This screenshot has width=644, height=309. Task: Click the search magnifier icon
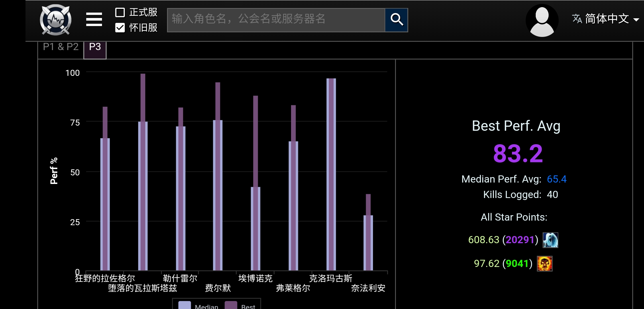pyautogui.click(x=397, y=20)
